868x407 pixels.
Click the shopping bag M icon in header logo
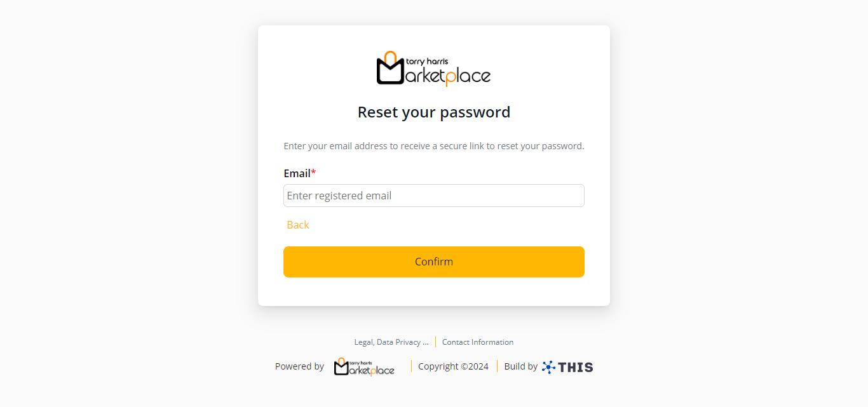(390, 70)
